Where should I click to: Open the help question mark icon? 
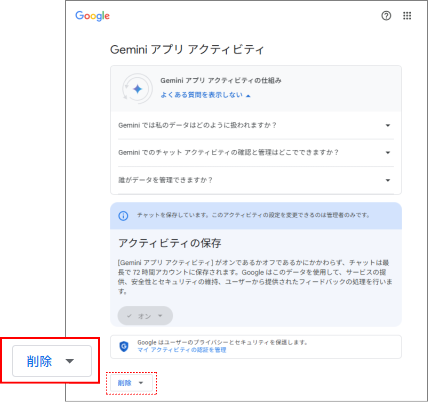click(x=386, y=16)
